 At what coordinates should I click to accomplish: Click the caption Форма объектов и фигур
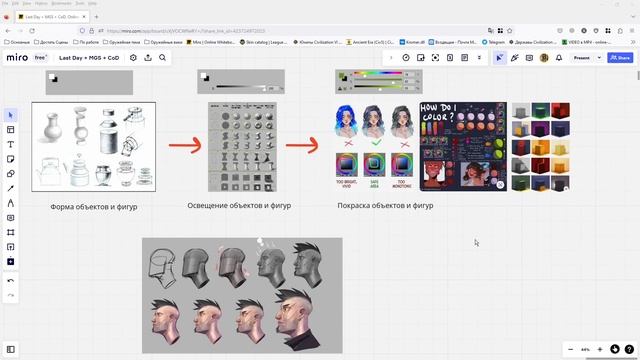94,207
